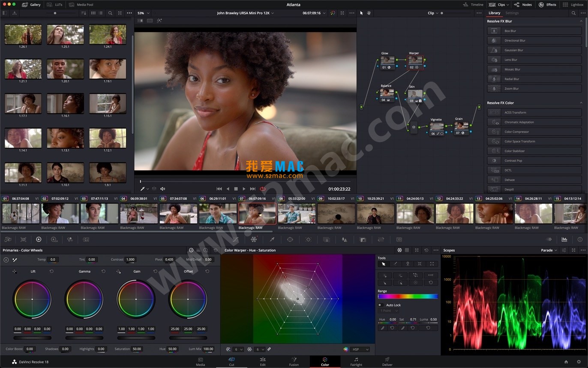Open the HSP color space dropdown
This screenshot has width=588, height=368.
[x=360, y=350]
